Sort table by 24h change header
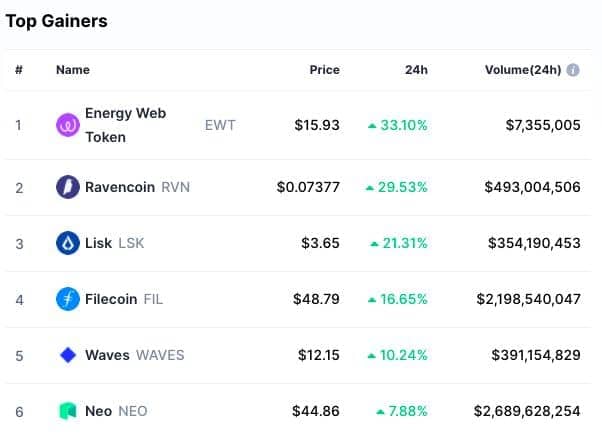The width and height of the screenshot is (602, 436). click(x=416, y=70)
